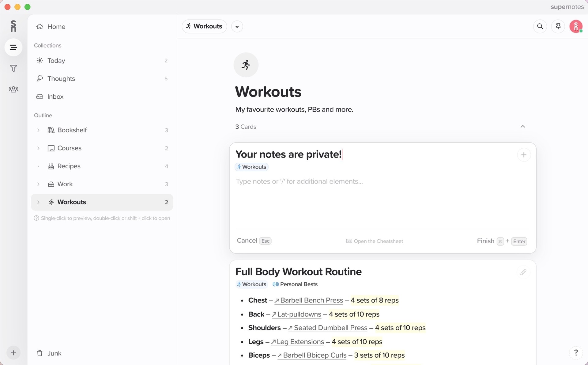Click the plus icon on the new card

pos(524,155)
